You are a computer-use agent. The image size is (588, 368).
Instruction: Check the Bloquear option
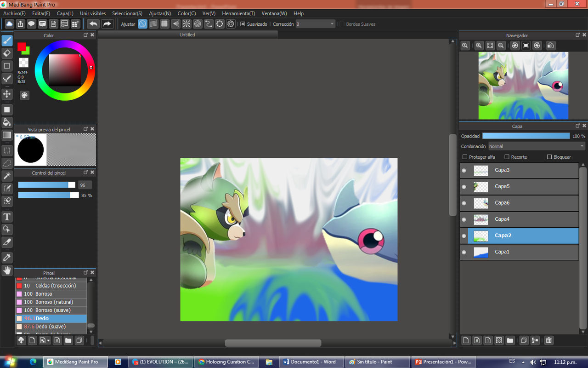pos(549,157)
